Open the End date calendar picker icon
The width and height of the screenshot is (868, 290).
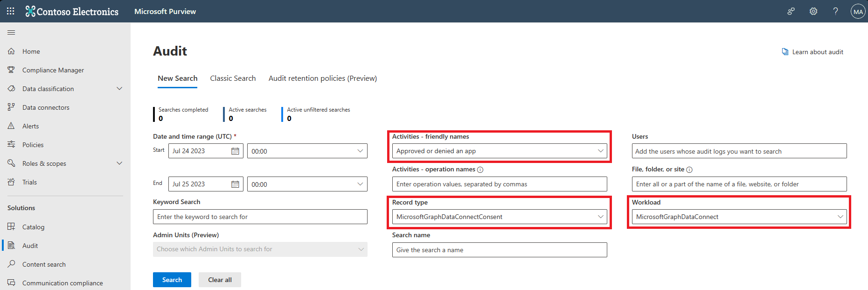coord(235,184)
